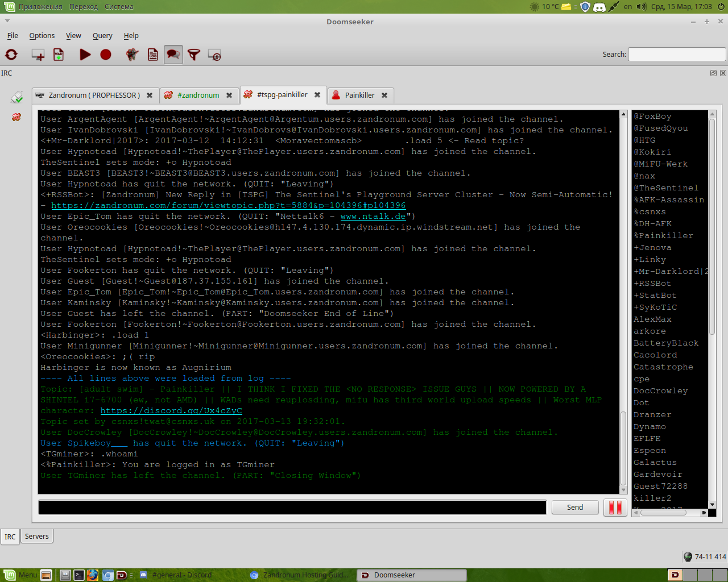Float the IRC dock panel
This screenshot has height=582, width=728.
click(x=713, y=73)
